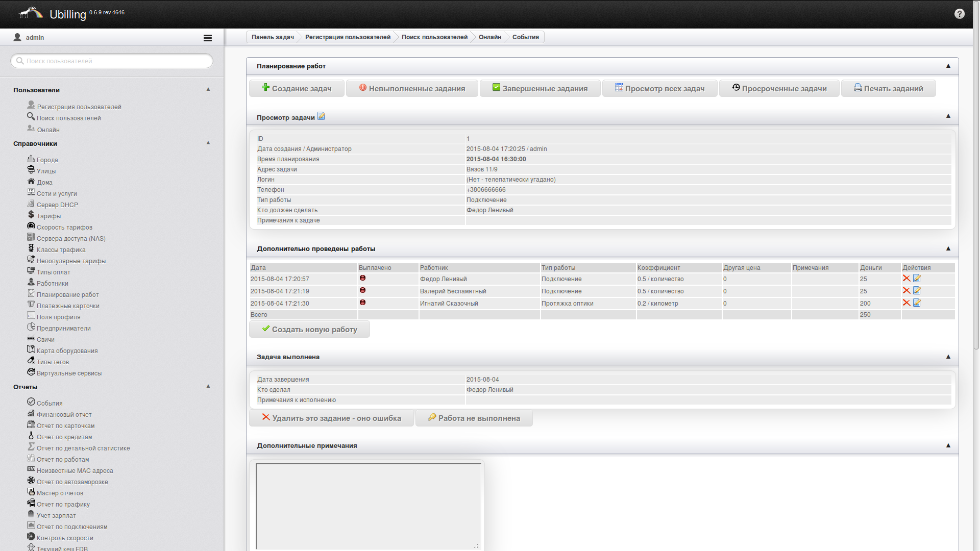The height and width of the screenshot is (551, 980).
Task: Click edit icon next to Просмотр задачи
Action: tap(321, 116)
